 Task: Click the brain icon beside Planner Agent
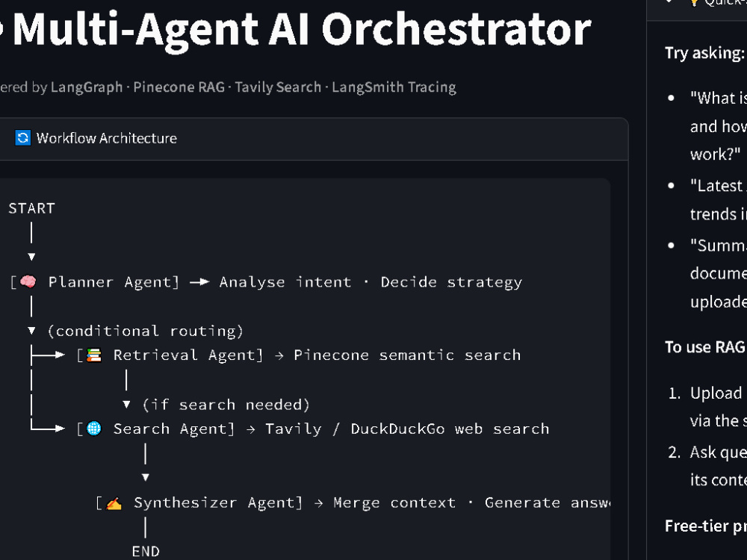click(28, 282)
